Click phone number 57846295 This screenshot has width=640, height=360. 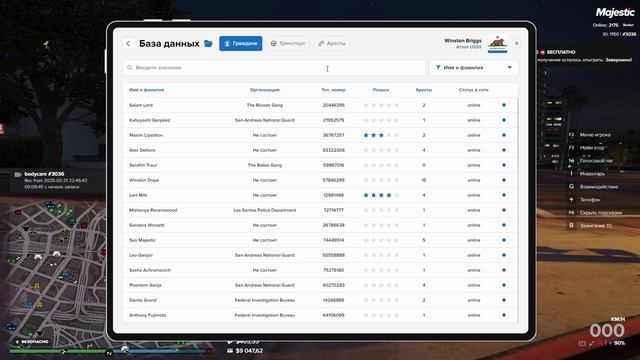point(333,180)
